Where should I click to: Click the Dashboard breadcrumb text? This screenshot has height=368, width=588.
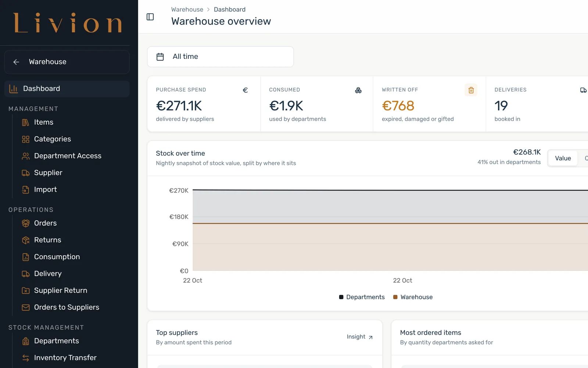[230, 10]
